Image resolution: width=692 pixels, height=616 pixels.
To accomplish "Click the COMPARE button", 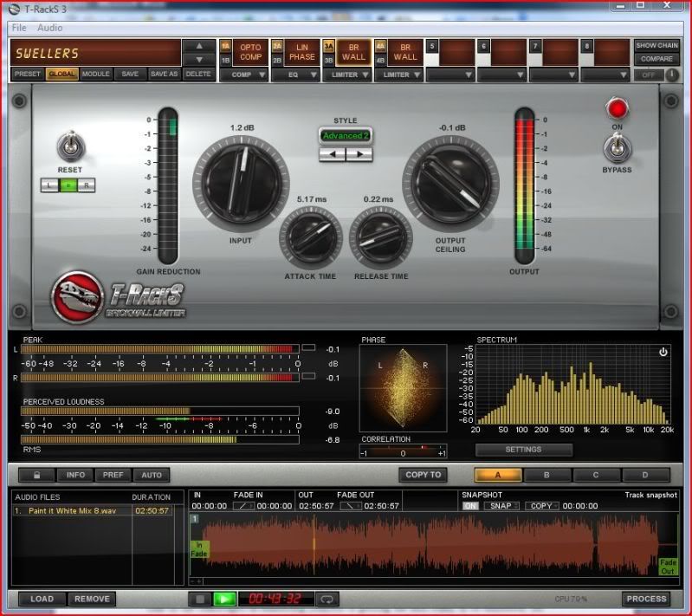I will 656,59.
